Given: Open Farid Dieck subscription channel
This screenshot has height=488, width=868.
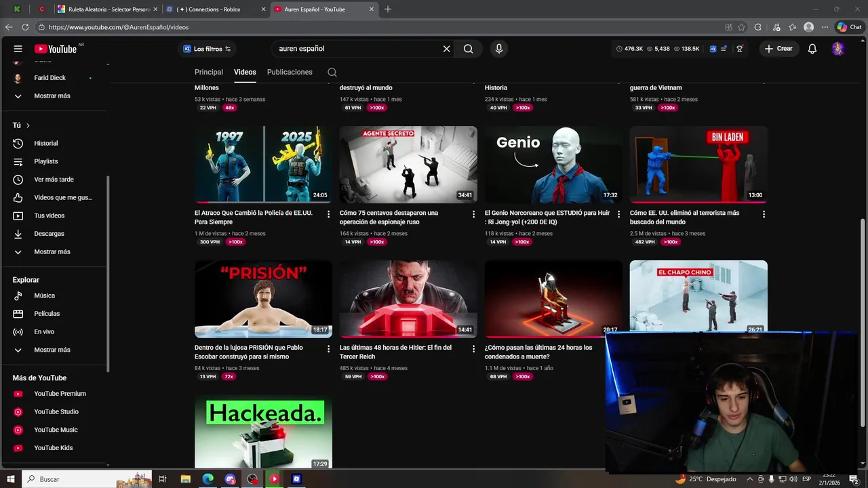Looking at the screenshot, I should coord(53,78).
